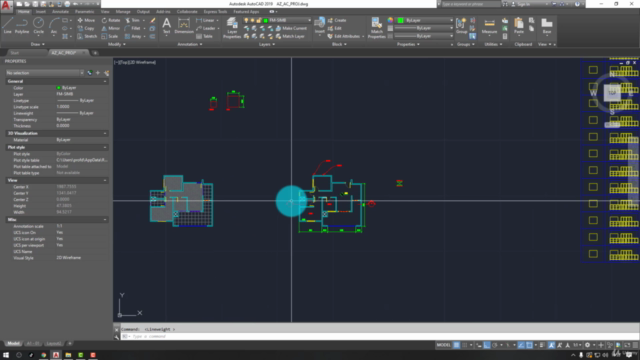Viewport: 640px width, 360px height.
Task: Collapse the Plot style section
Action: [x=105, y=147]
